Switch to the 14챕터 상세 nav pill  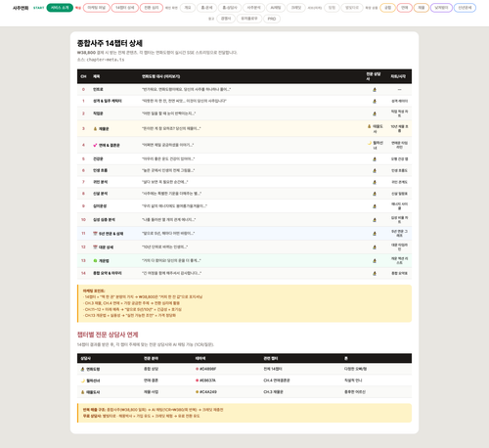(125, 8)
